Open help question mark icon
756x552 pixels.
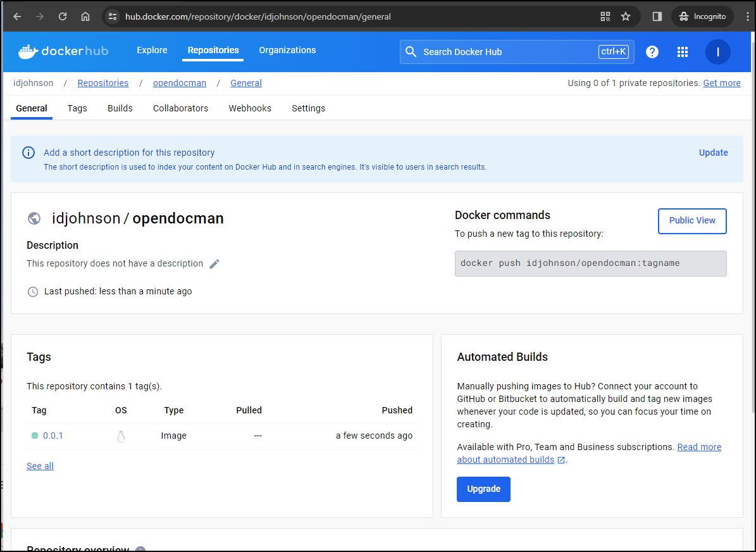[652, 52]
